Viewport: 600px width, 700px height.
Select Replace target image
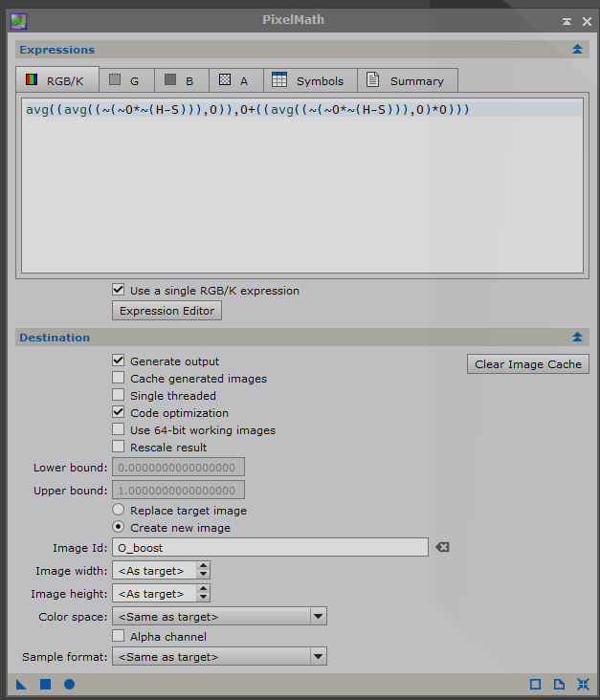(118, 510)
